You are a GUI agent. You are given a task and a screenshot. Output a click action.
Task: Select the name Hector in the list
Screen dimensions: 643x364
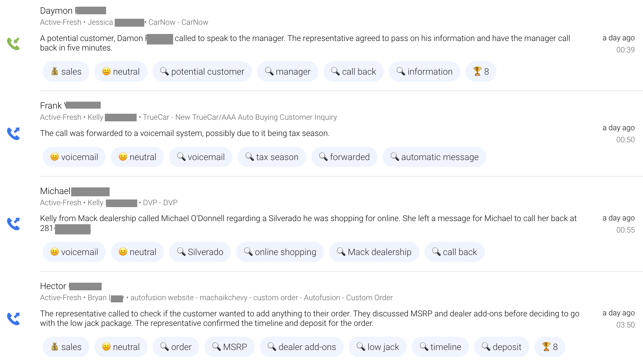(53, 286)
